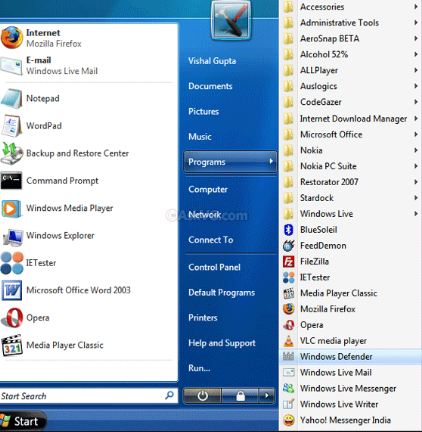
Task: Open Printers entry
Action: [203, 318]
